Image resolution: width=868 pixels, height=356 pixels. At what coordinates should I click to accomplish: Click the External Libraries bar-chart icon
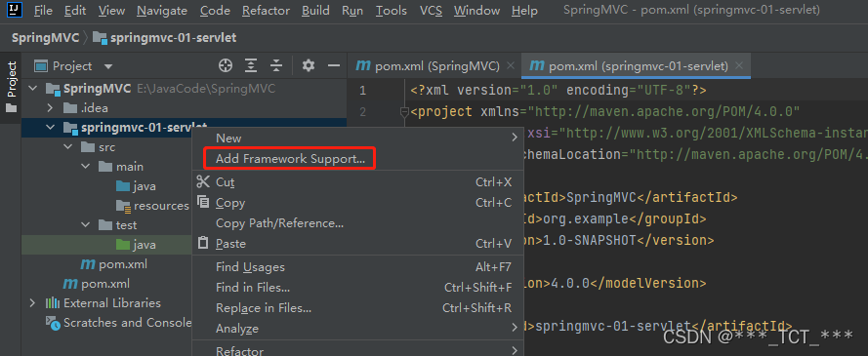pos(53,303)
